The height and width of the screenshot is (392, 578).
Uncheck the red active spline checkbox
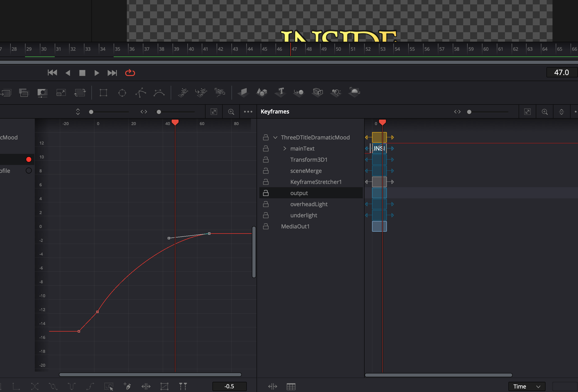29,159
